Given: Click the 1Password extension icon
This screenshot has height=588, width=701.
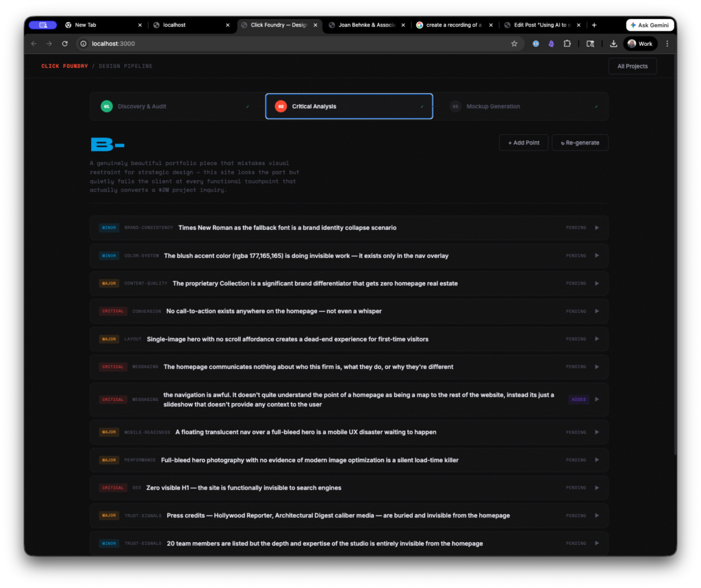Looking at the screenshot, I should (536, 44).
